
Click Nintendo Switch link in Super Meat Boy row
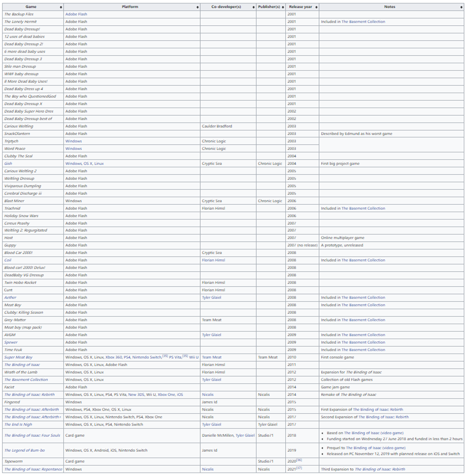tap(147, 357)
